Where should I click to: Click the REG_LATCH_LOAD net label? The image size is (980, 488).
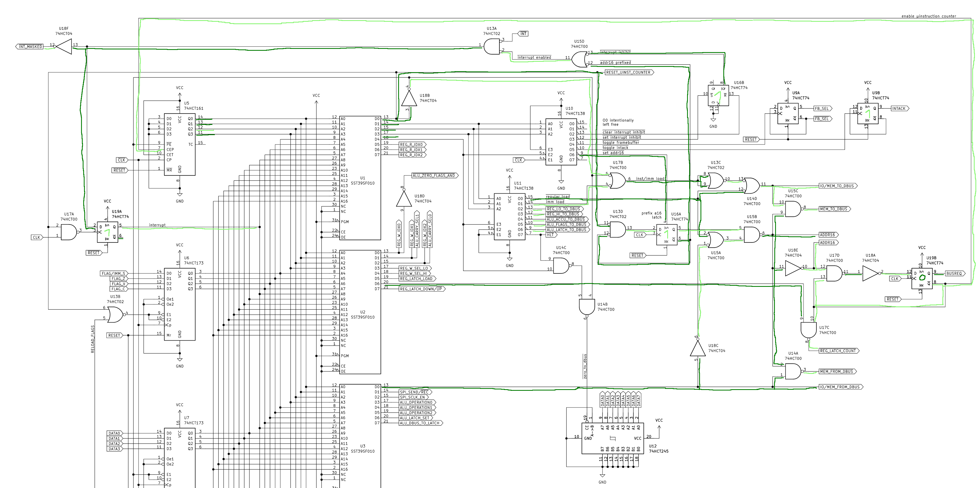pos(417,279)
